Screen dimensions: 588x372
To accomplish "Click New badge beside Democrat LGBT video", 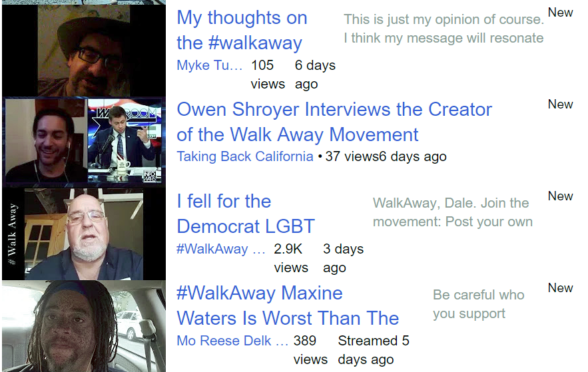I will click(560, 196).
